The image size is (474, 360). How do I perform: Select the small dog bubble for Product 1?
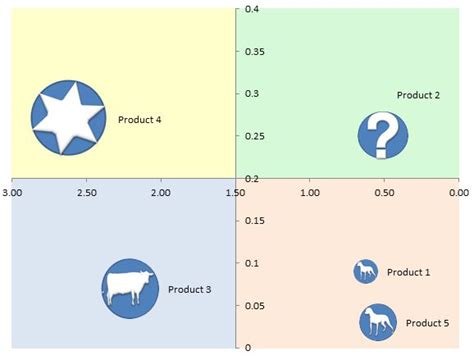tap(366, 271)
